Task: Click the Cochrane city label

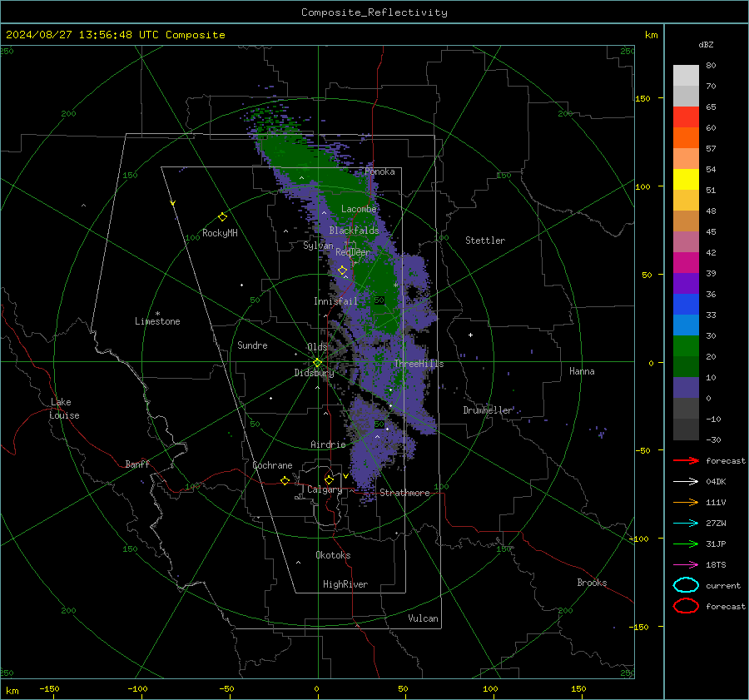Action: [272, 465]
